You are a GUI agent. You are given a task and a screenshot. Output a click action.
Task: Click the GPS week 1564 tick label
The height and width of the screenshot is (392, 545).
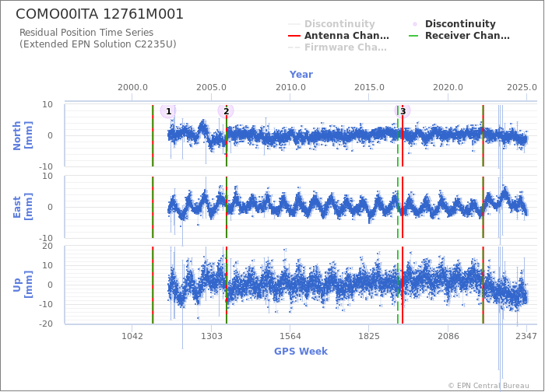(290, 336)
